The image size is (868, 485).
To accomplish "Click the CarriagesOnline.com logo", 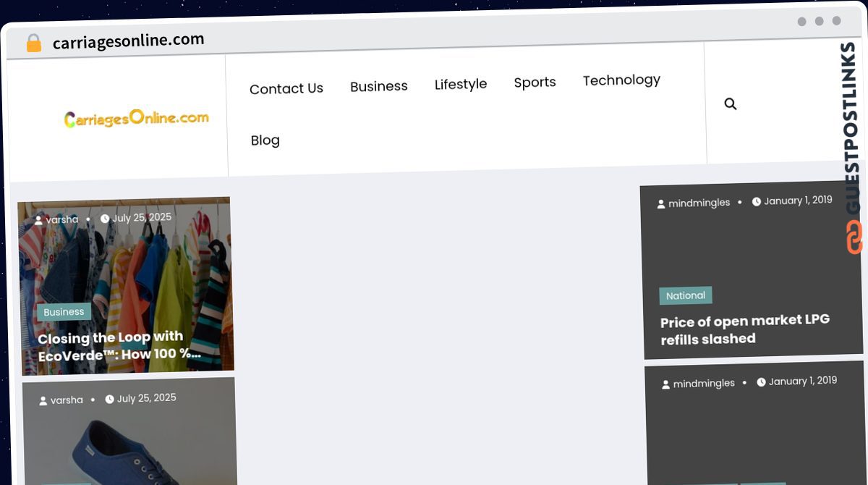I will point(137,117).
